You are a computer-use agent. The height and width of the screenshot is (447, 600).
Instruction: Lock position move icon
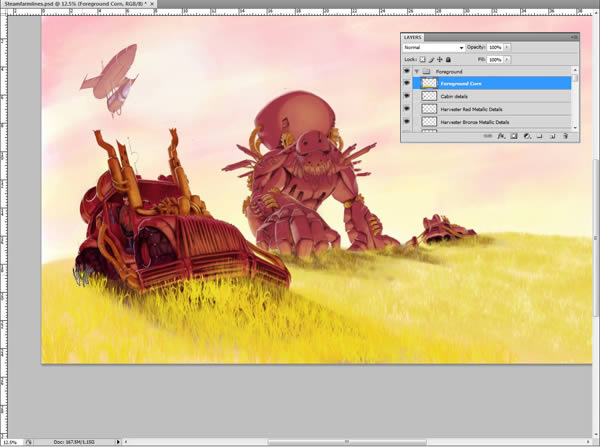coord(440,59)
